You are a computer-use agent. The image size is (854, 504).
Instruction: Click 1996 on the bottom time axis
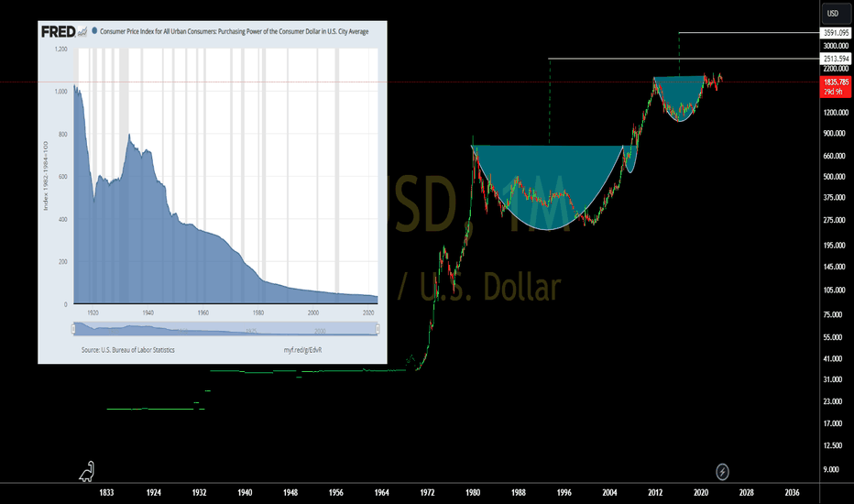point(564,493)
